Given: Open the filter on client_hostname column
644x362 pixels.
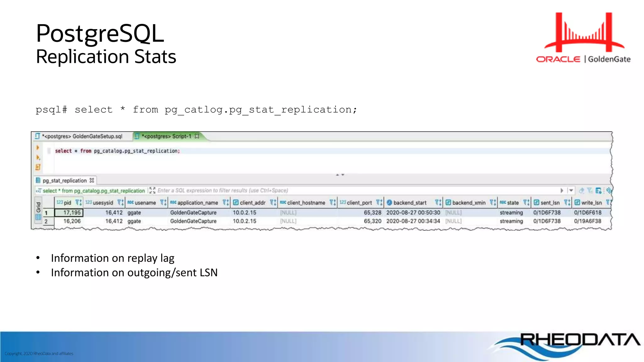Looking at the screenshot, I should (333, 203).
